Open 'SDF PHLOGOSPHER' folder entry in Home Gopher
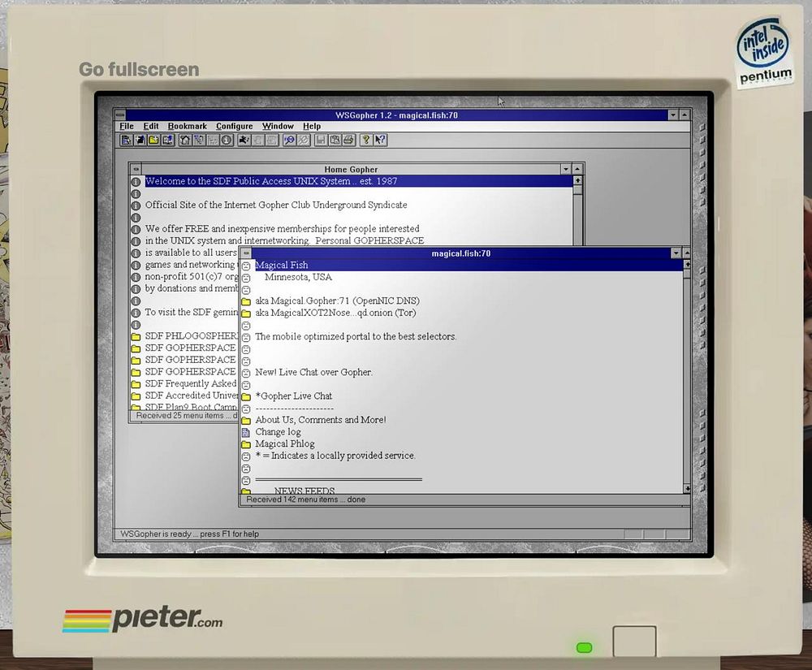812x670 pixels. pyautogui.click(x=191, y=336)
